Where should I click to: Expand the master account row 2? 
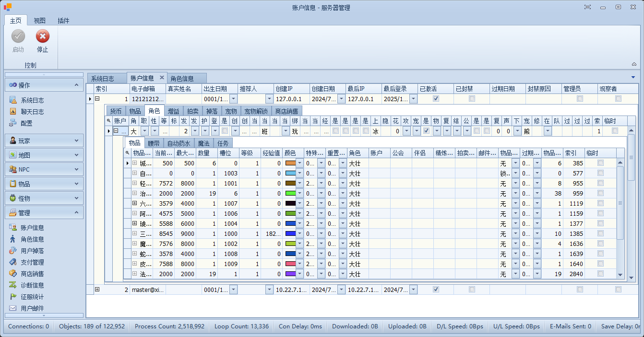(97, 290)
